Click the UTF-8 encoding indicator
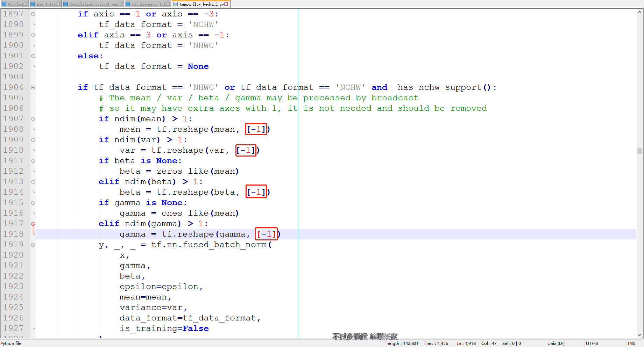644x347 pixels. click(592, 343)
